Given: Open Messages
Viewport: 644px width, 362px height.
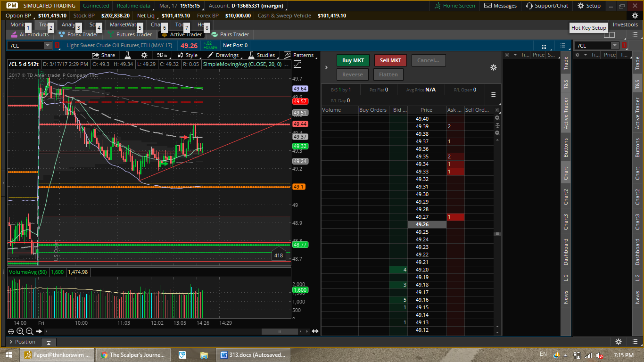Looking at the screenshot, I should point(500,6).
